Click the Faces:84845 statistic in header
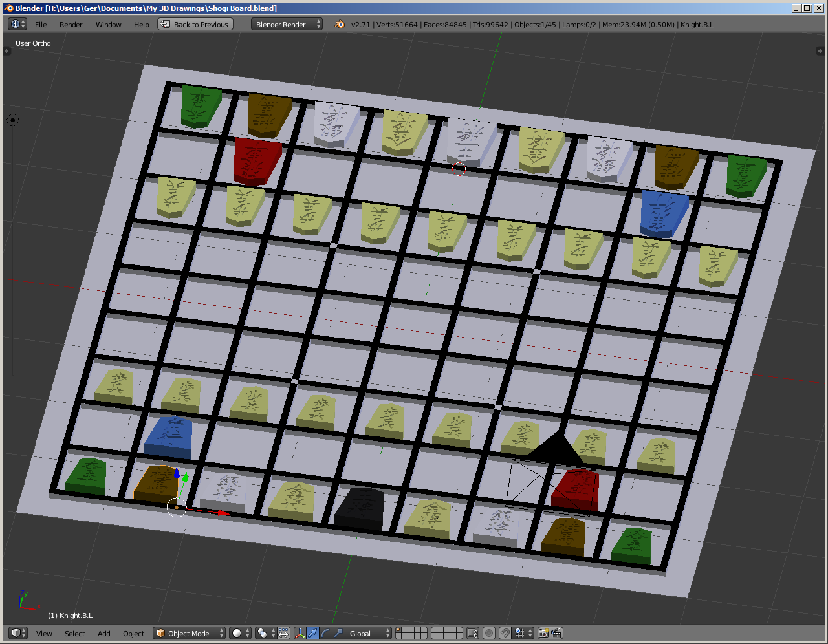Viewport: 828px width, 644px height. click(445, 25)
